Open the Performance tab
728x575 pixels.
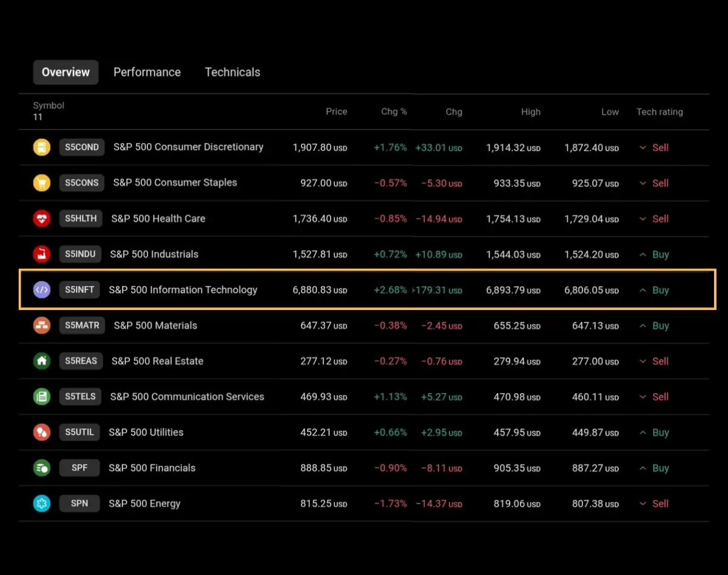(147, 72)
